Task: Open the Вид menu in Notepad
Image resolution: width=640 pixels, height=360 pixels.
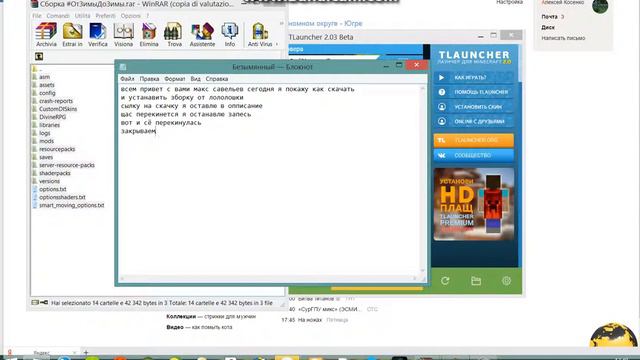Action: (196, 79)
